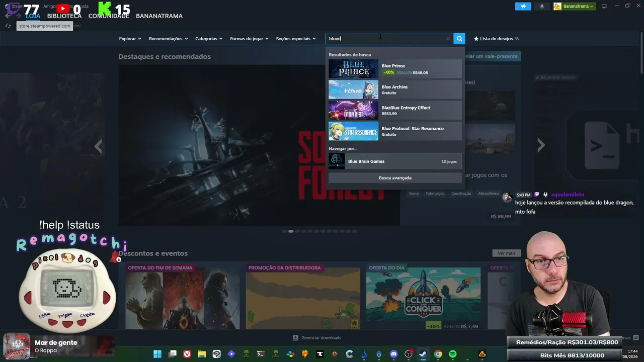Switch to the BIBLIOTECA tab

tap(64, 16)
